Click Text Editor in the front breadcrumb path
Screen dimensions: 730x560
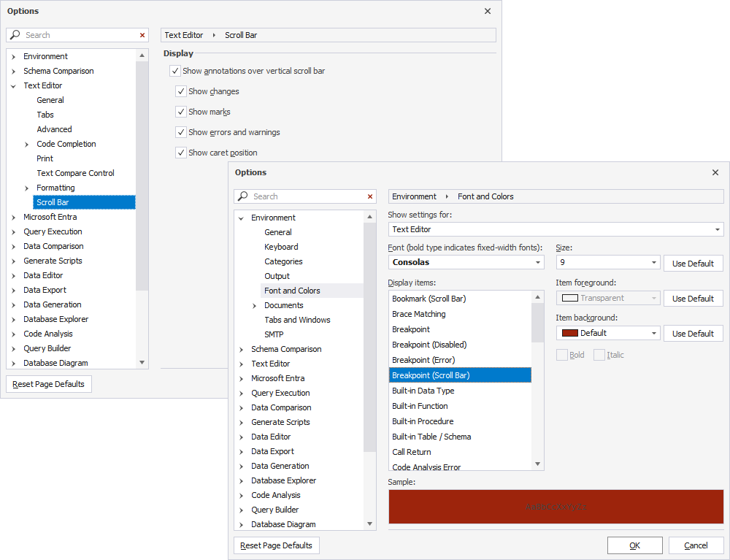(x=183, y=34)
